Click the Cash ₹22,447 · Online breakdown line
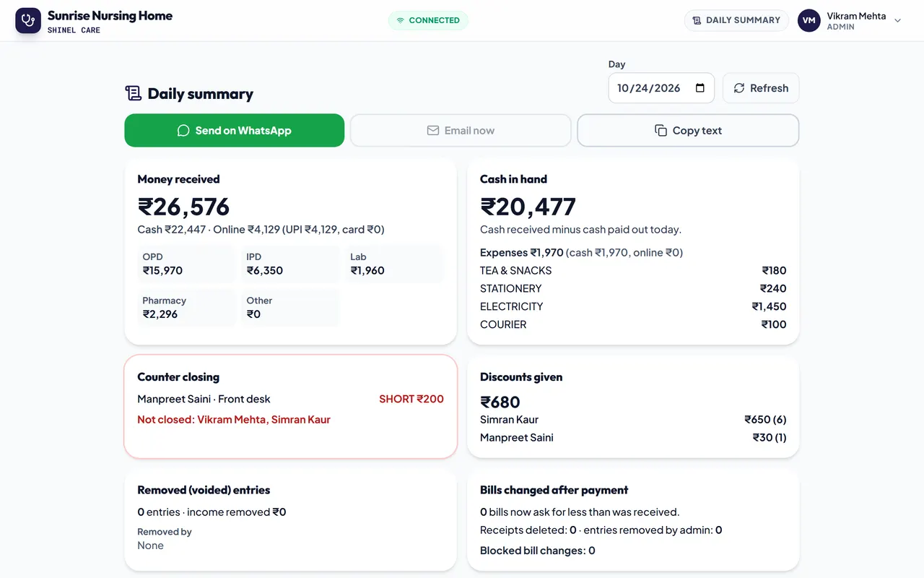924x578 pixels. [x=261, y=230]
